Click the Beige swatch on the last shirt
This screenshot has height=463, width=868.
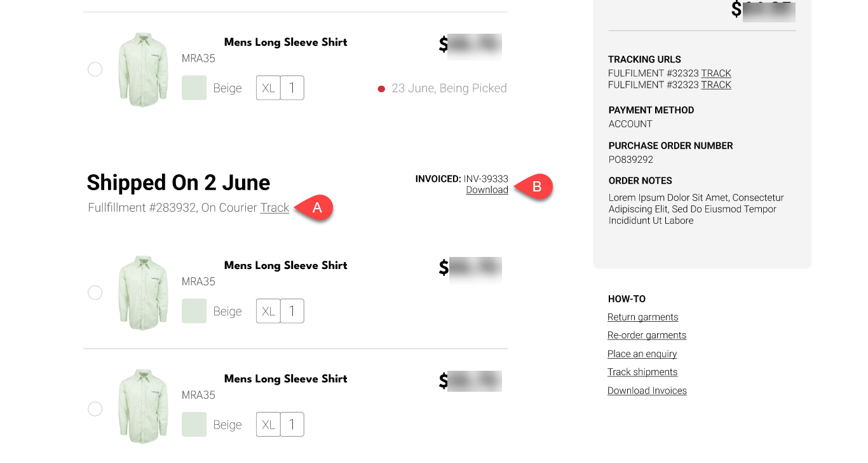pyautogui.click(x=194, y=424)
